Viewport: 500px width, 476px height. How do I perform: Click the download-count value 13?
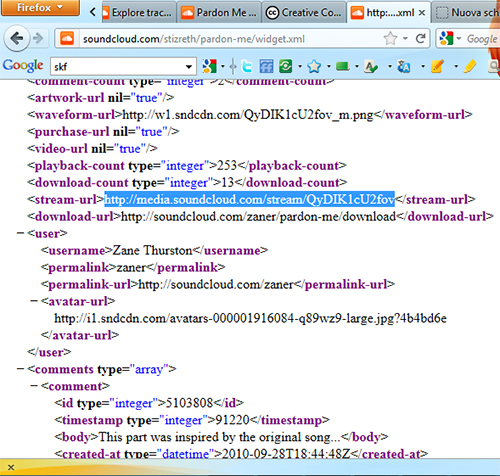tap(228, 183)
